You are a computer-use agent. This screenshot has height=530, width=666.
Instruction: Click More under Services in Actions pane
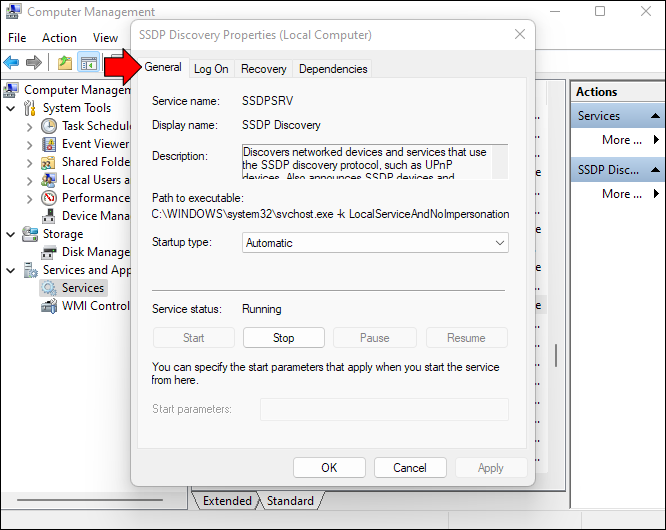pyautogui.click(x=621, y=140)
